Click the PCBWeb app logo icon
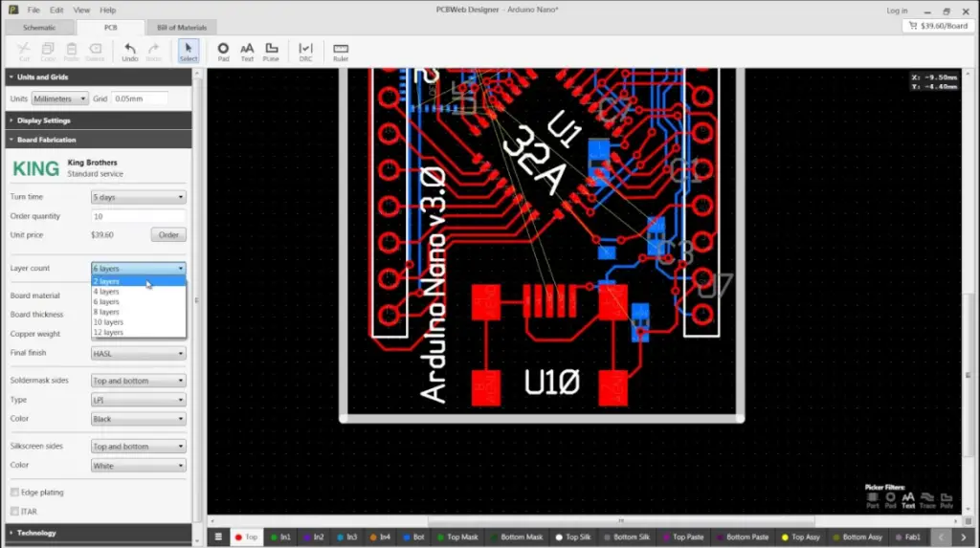Screen dimensions: 980x548 click(x=12, y=10)
